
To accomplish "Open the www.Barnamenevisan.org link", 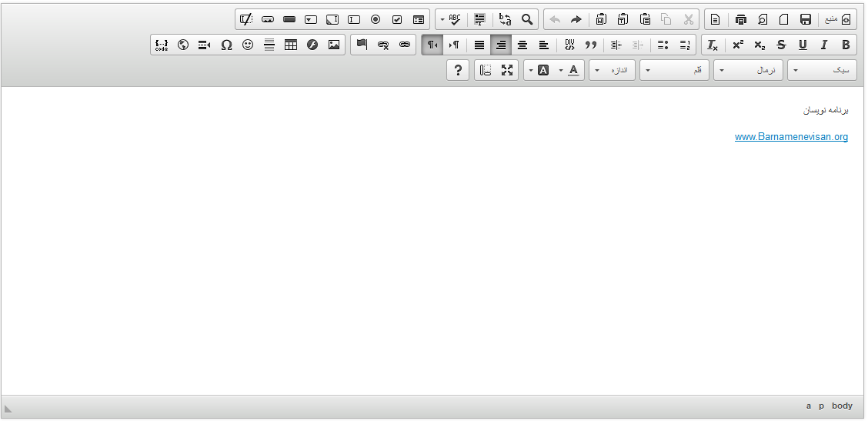I will click(791, 137).
